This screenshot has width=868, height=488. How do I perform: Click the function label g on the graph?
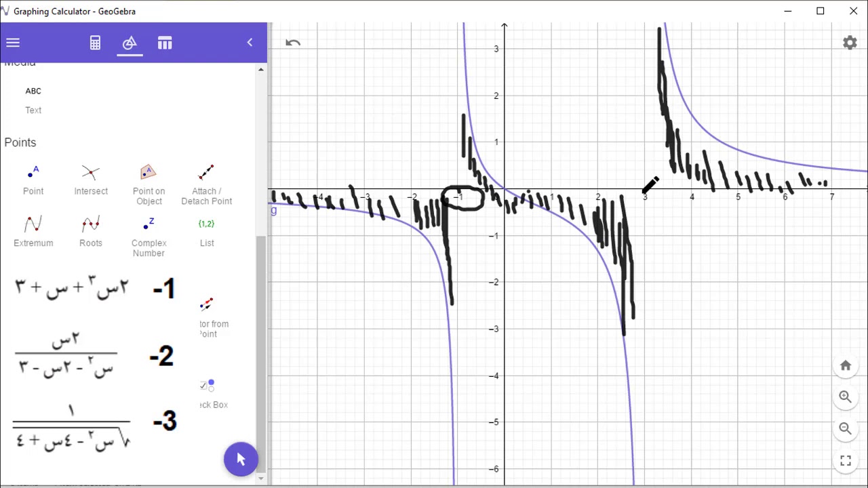(x=273, y=210)
